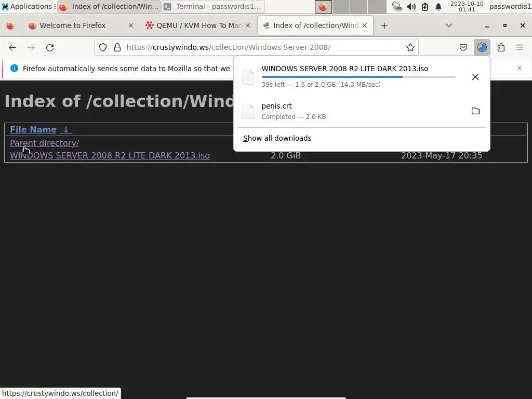Expand the list all tabs chevron

tap(448, 26)
